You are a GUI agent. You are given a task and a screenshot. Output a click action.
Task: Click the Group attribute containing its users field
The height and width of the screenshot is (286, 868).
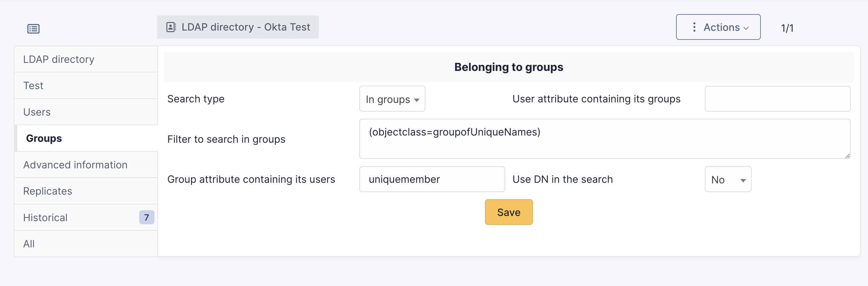(432, 179)
